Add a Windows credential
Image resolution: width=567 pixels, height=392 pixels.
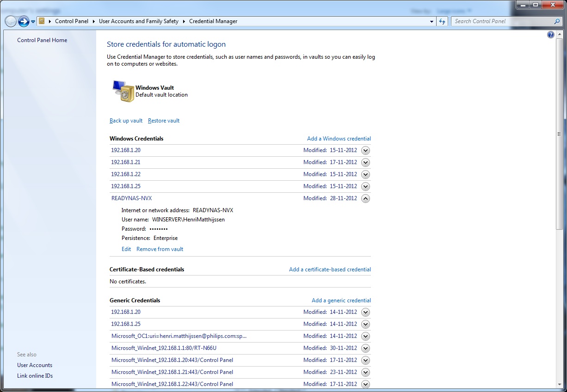tap(339, 139)
